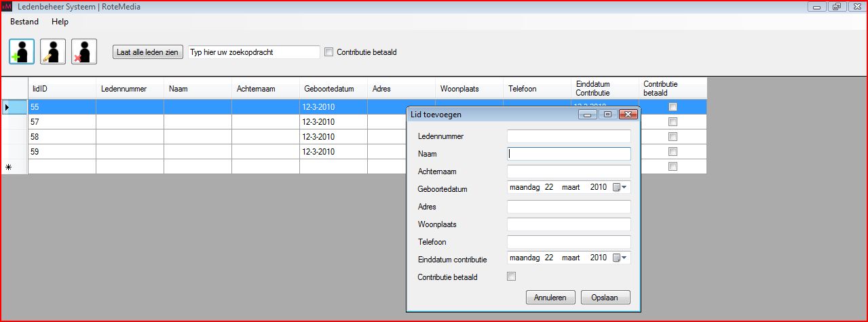Viewport: 868px width, 322px height.
Task: Tick Contributie betaald checkbox in row 55
Action: pyautogui.click(x=673, y=107)
